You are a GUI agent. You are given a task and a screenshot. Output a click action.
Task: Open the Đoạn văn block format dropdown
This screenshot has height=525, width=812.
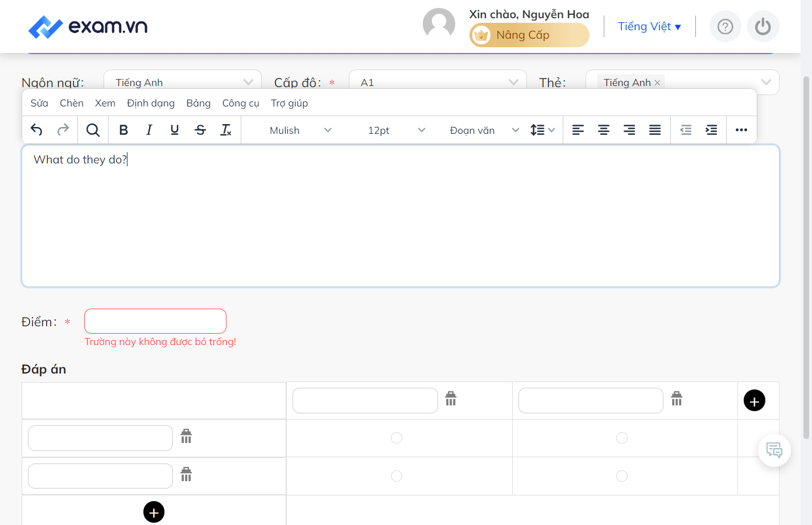(x=484, y=130)
